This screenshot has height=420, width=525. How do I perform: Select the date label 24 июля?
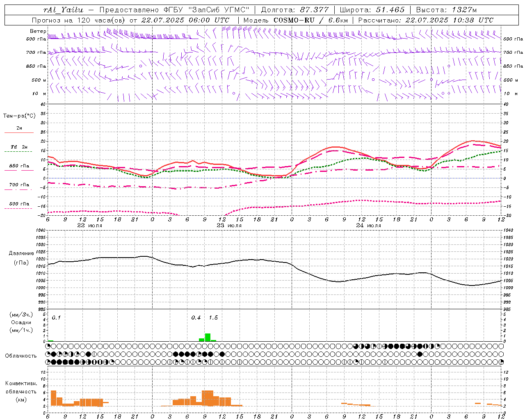click(x=369, y=226)
